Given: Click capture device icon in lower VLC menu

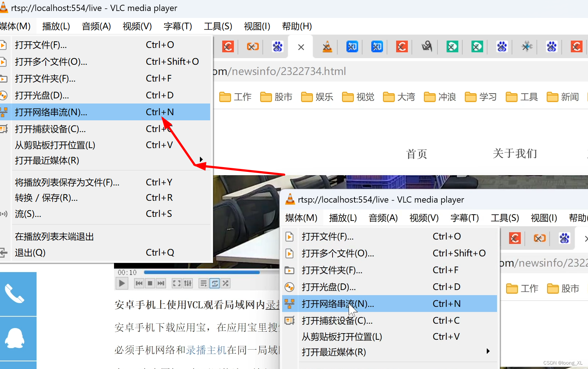Looking at the screenshot, I should click(x=289, y=321).
